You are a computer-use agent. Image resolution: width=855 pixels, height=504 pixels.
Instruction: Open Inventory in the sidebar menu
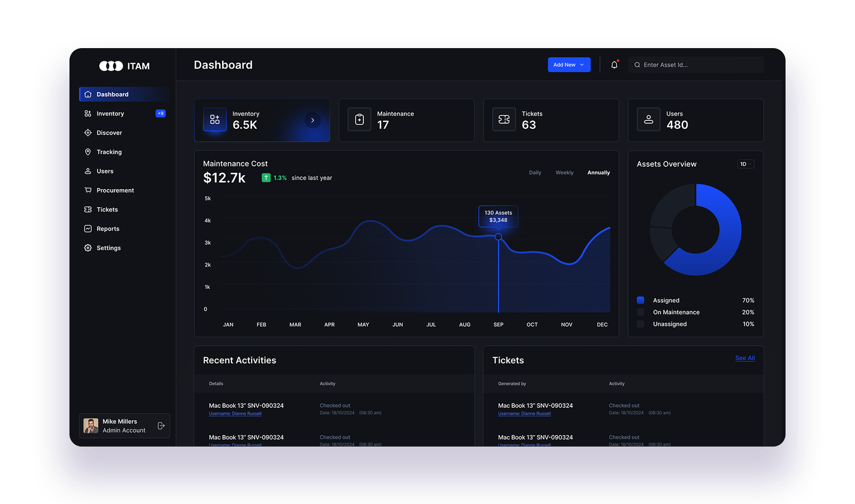pos(110,114)
